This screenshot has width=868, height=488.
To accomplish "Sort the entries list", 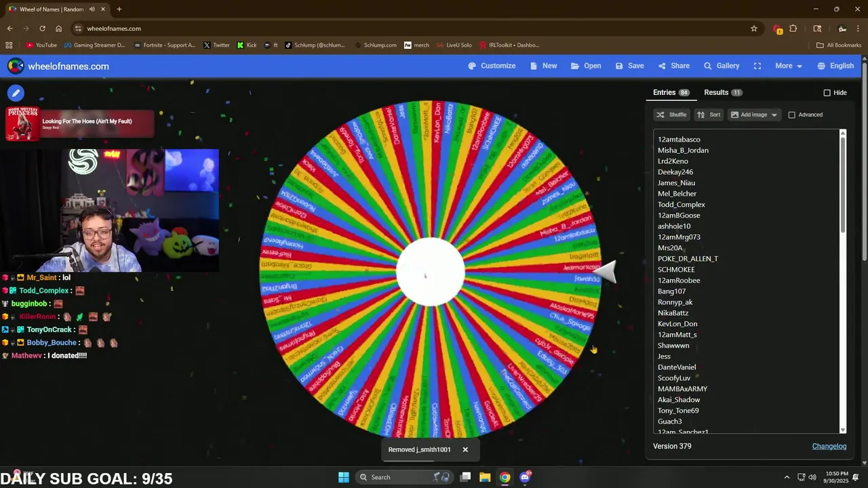I will tap(709, 115).
